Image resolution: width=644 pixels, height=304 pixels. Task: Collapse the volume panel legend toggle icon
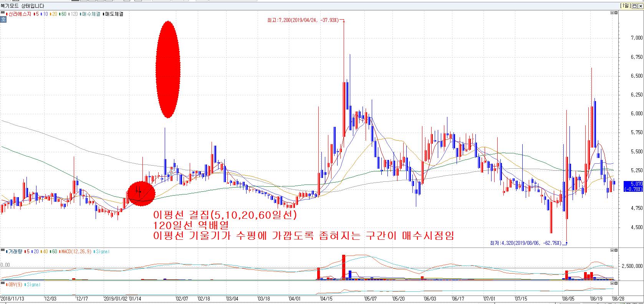click(3, 251)
